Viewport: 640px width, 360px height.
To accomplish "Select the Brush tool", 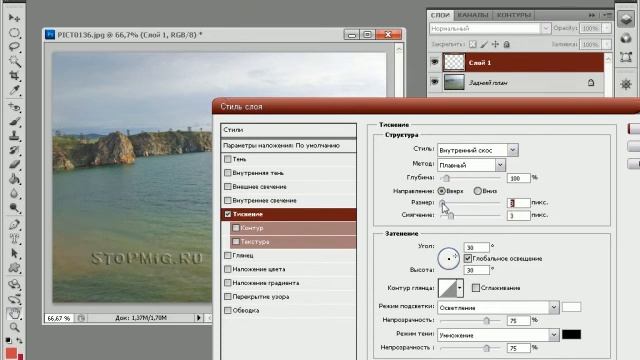I will point(14,122).
